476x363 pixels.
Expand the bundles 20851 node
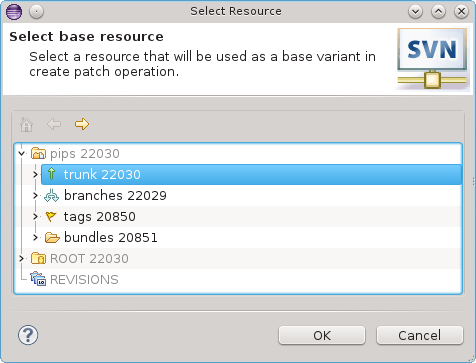click(x=35, y=237)
